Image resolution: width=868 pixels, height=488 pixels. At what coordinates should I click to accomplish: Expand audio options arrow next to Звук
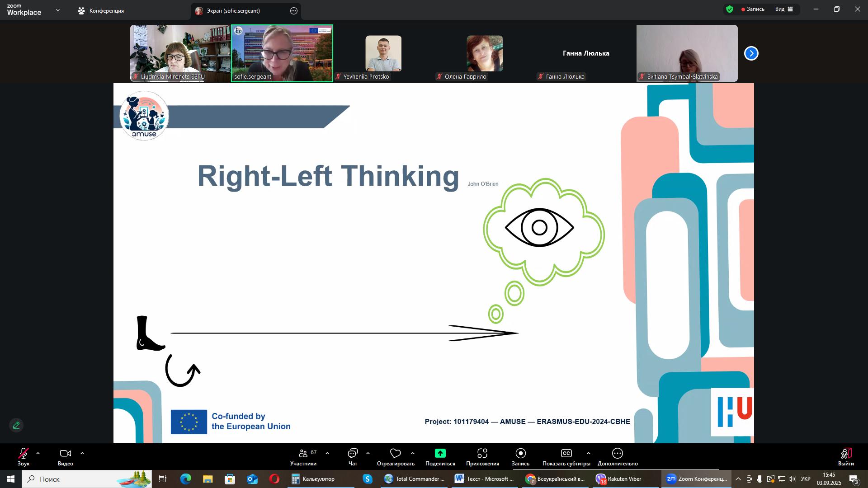click(x=38, y=454)
